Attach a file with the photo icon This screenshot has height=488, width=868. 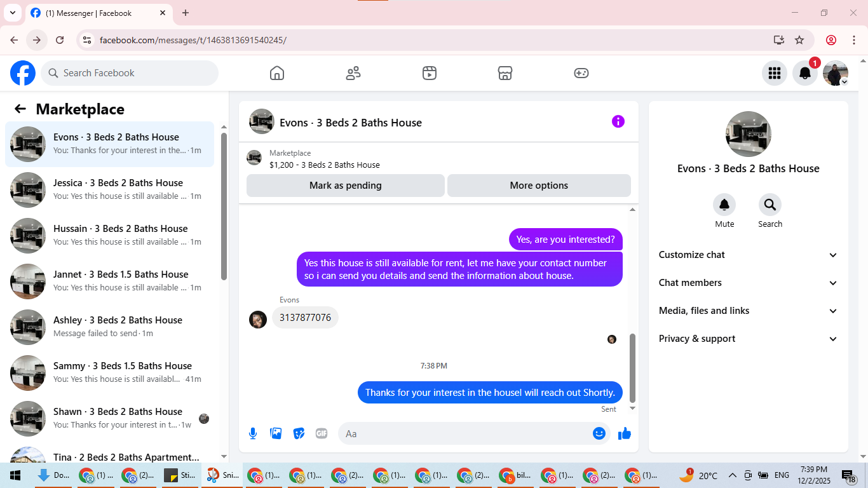276,433
